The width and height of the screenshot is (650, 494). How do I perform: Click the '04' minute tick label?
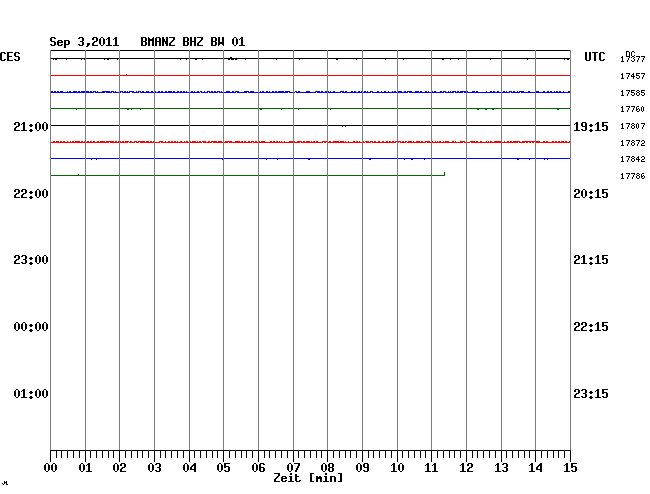click(x=189, y=468)
